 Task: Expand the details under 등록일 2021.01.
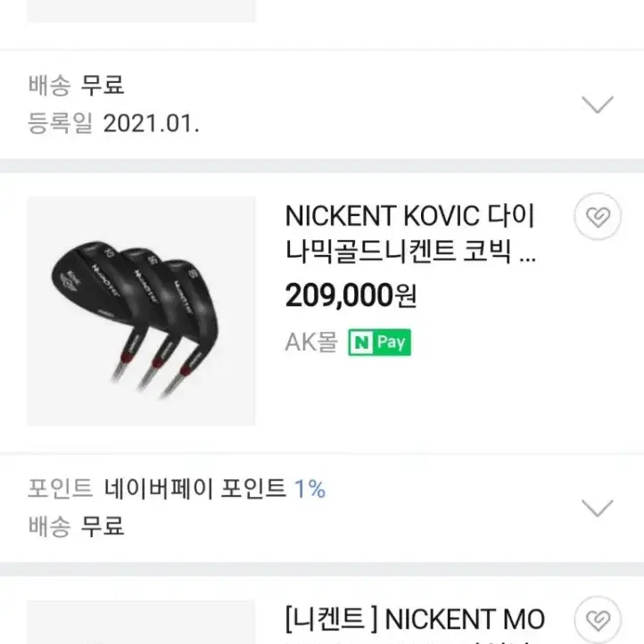[598, 104]
